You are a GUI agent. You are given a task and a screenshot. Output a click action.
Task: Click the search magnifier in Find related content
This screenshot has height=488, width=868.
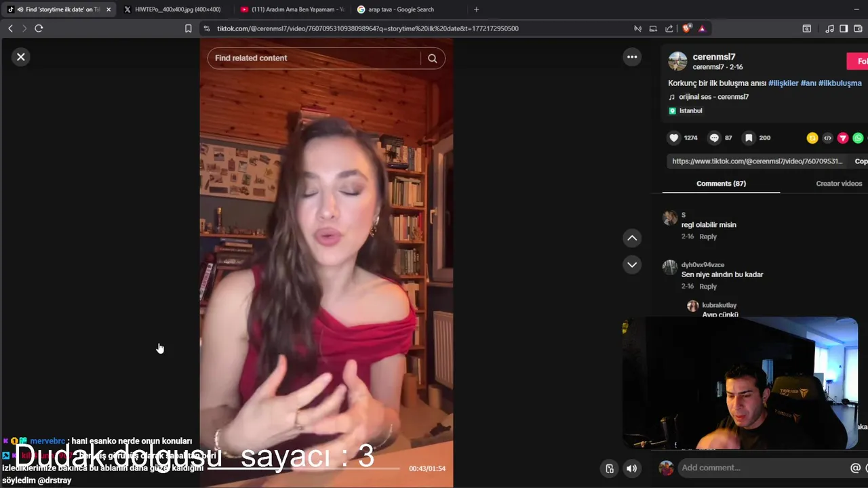[432, 58]
